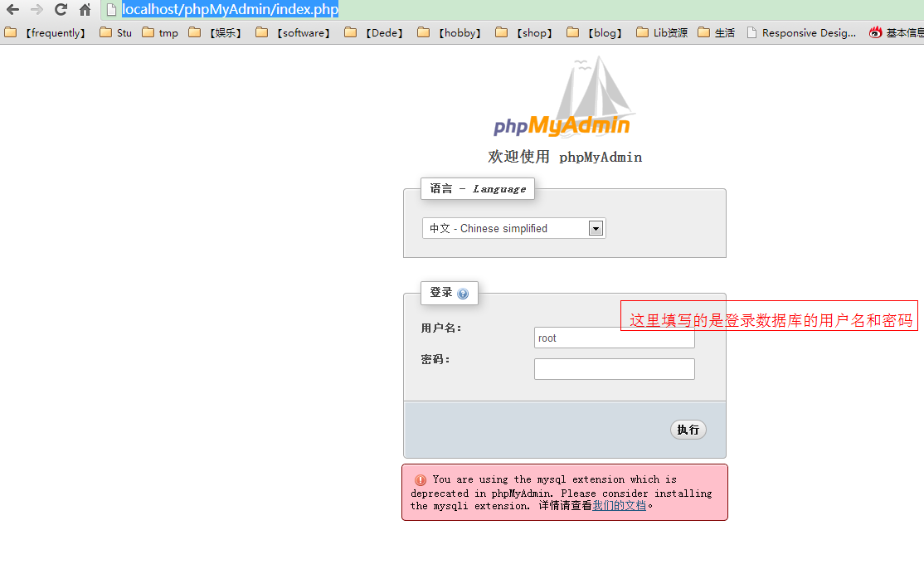This screenshot has width=924, height=564.
Task: Open the Stu bookmark folder
Action: pyautogui.click(x=116, y=33)
